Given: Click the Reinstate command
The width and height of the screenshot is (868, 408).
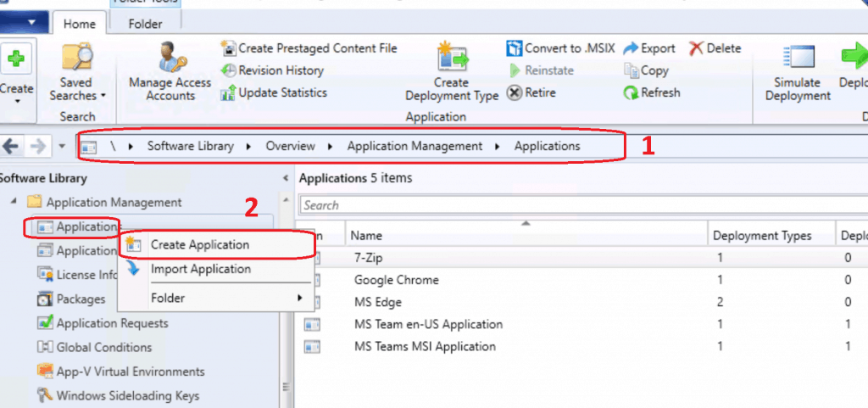Looking at the screenshot, I should [x=541, y=70].
